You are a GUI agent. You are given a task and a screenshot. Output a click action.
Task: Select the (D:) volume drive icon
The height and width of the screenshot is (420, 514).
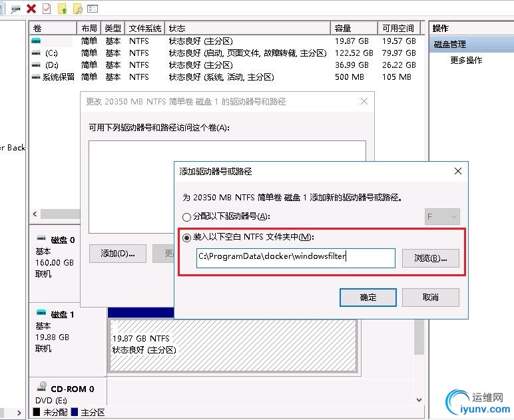tap(36, 65)
